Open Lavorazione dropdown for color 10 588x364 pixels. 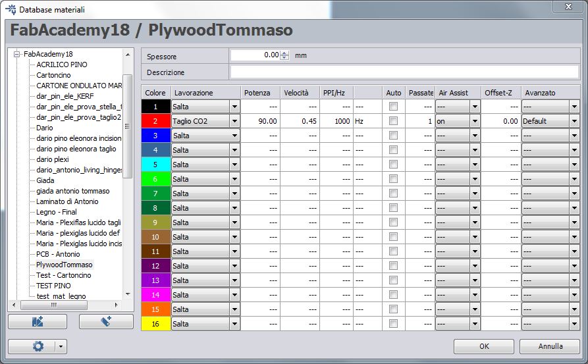(234, 237)
